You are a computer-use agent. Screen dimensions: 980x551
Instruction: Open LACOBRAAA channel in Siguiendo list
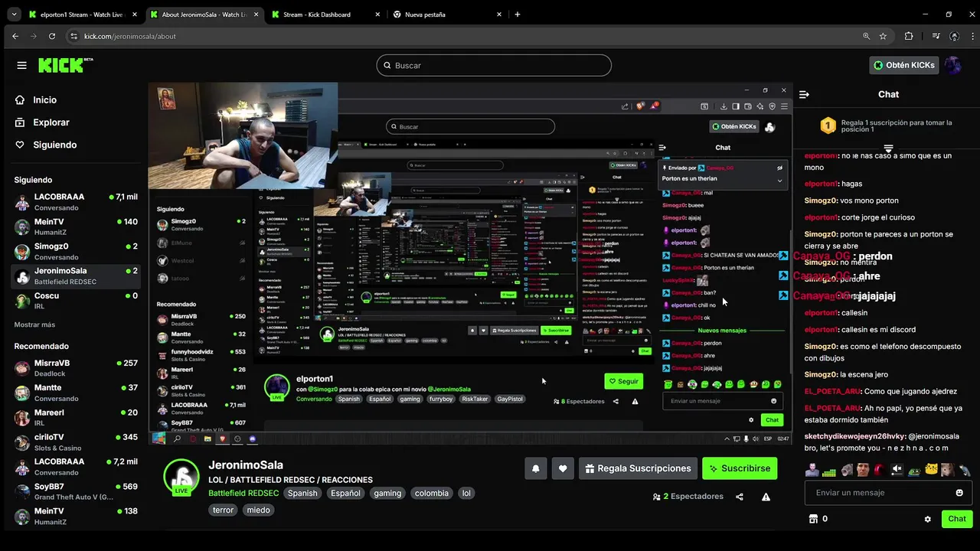coord(77,201)
